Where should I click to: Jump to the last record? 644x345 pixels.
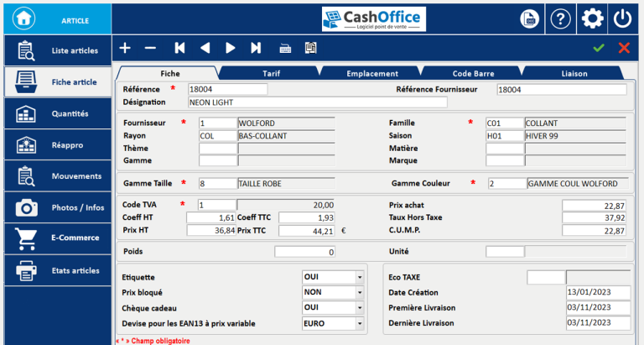(x=256, y=48)
